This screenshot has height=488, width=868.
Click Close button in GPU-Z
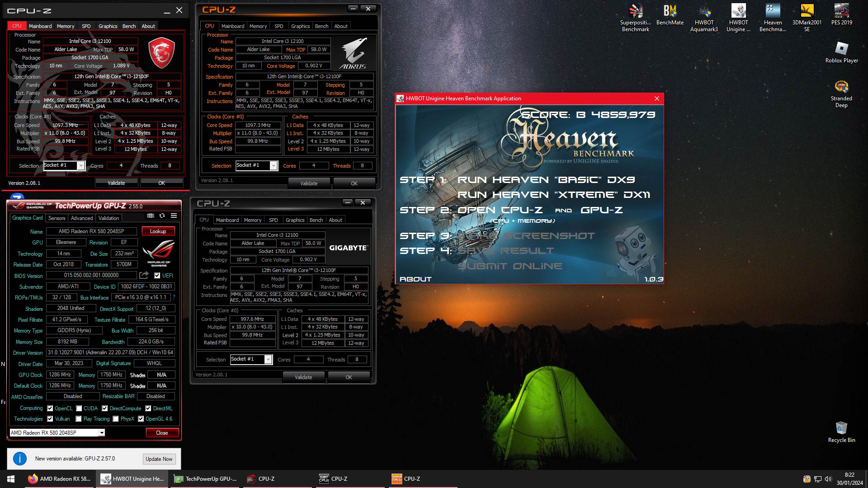(x=162, y=433)
